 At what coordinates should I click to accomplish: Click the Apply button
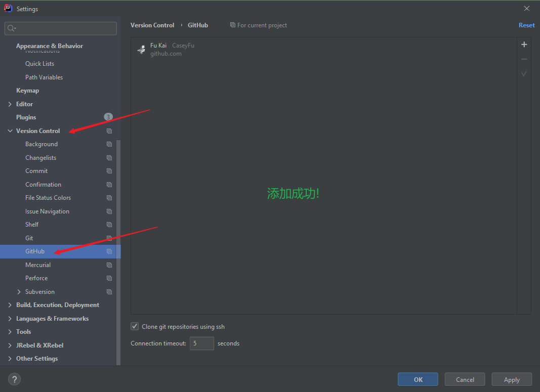(512, 379)
